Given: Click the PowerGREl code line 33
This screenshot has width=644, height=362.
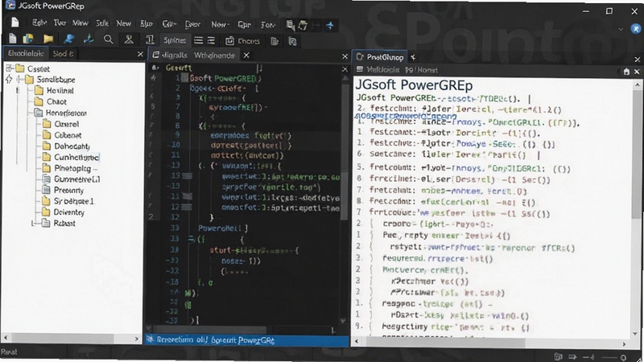Looking at the screenshot, I should [x=223, y=228].
